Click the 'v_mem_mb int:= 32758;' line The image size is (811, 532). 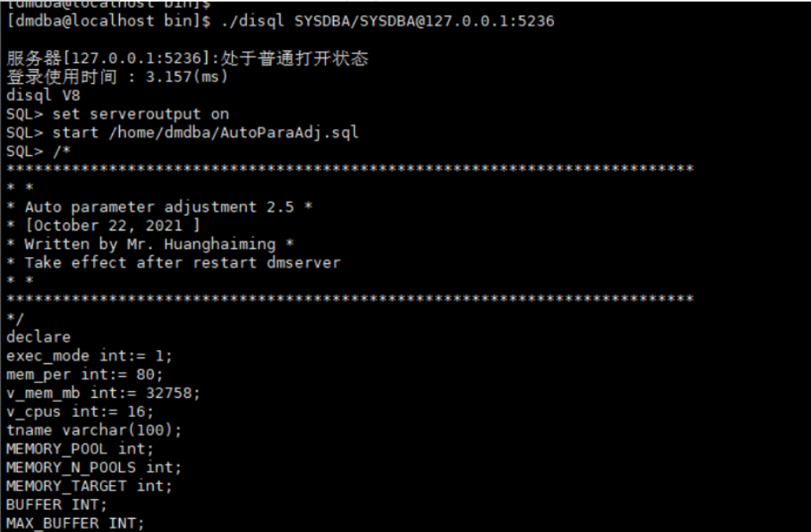click(x=103, y=393)
